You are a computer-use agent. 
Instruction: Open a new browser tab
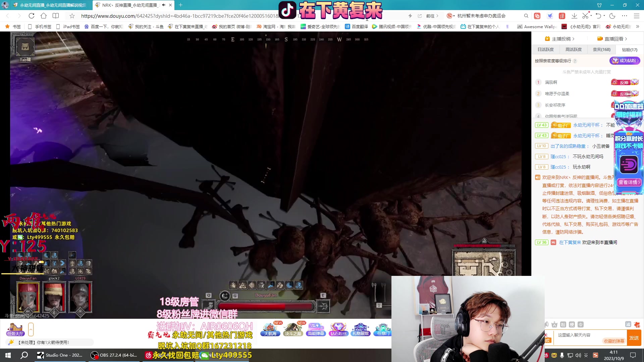tap(181, 5)
